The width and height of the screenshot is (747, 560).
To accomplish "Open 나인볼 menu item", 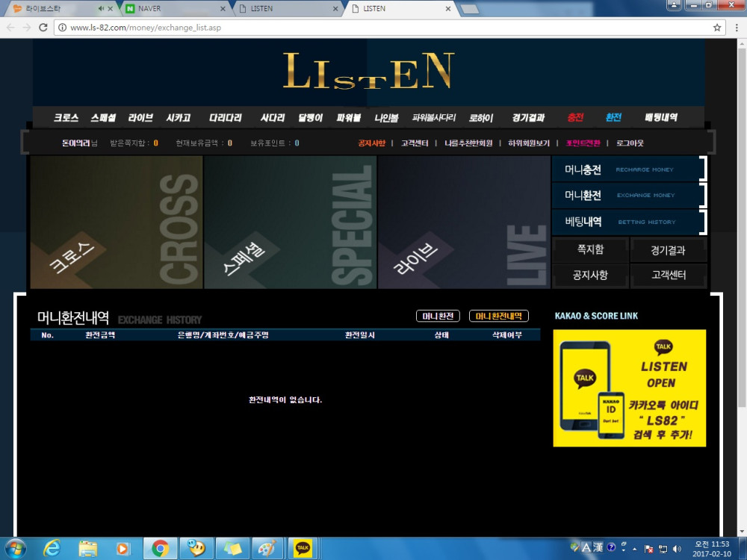I will (386, 118).
